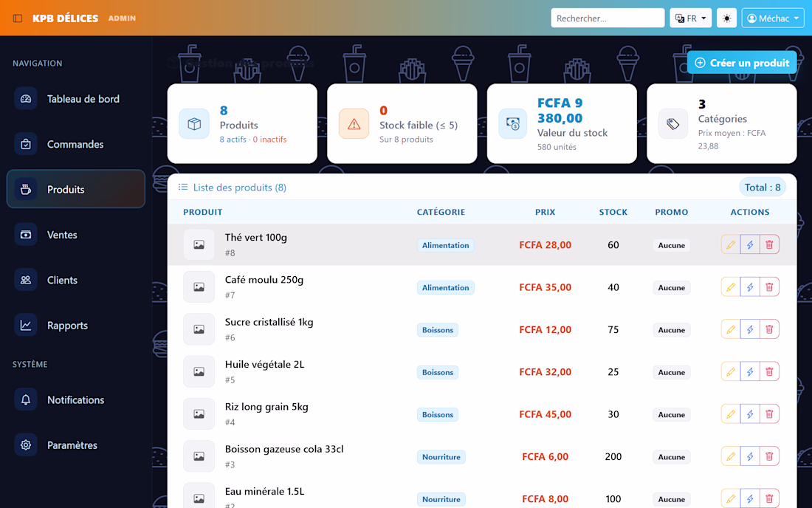Delete Boisson gazeuse cola 33cl
The image size is (812, 508).
tap(769, 456)
